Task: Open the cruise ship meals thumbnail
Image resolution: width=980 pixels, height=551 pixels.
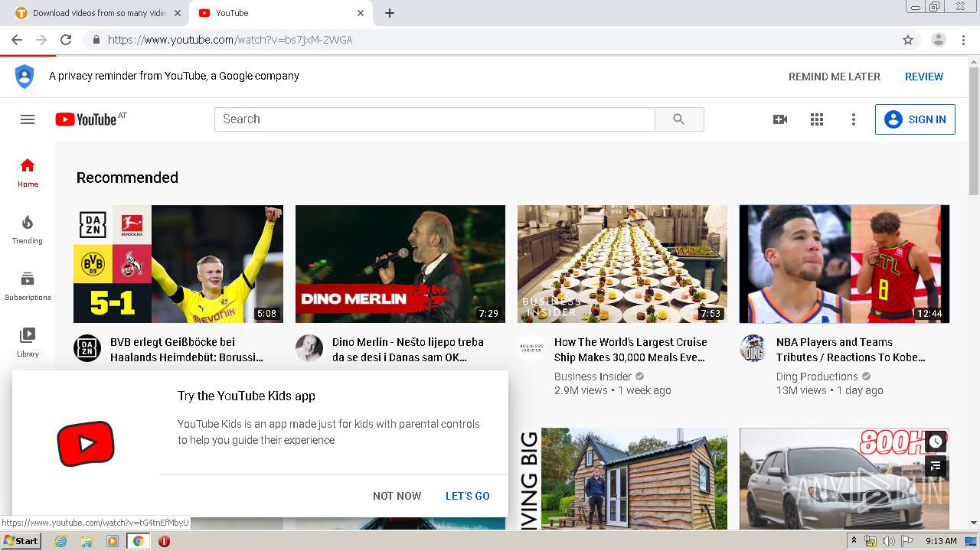Action: (x=622, y=264)
